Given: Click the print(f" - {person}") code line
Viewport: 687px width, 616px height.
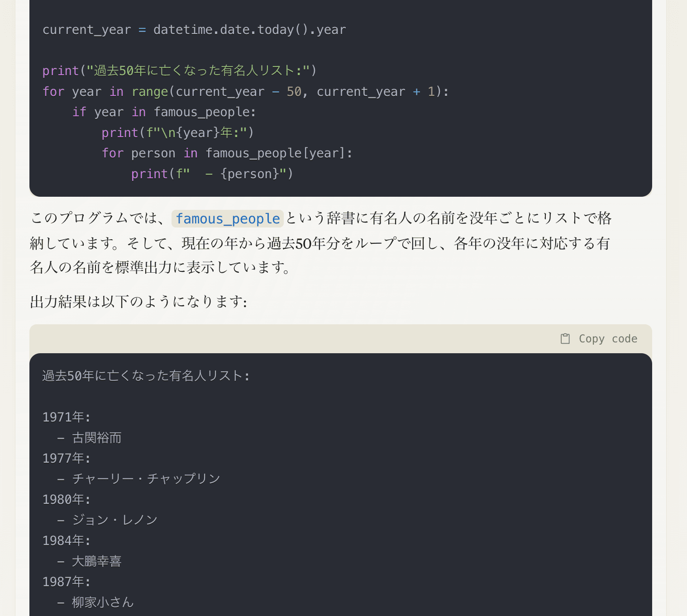Looking at the screenshot, I should 212,174.
